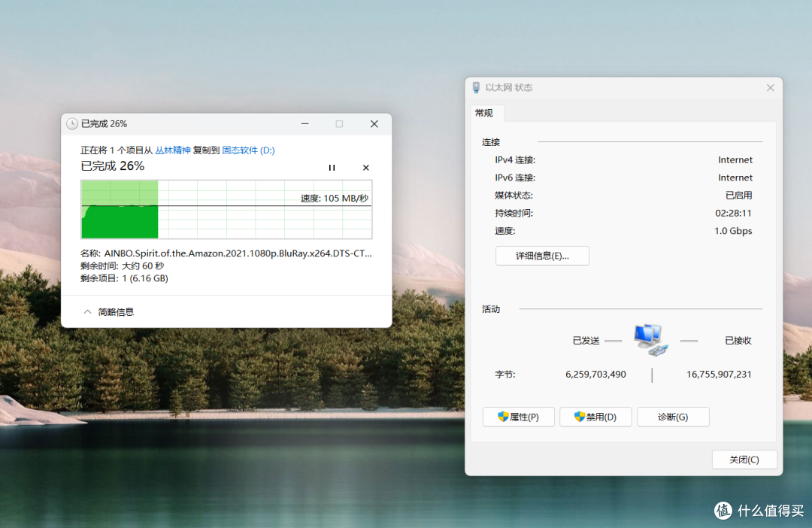Click the 剩余项目: 1 (6.16 GB) line
812x528 pixels.
pyautogui.click(x=124, y=278)
